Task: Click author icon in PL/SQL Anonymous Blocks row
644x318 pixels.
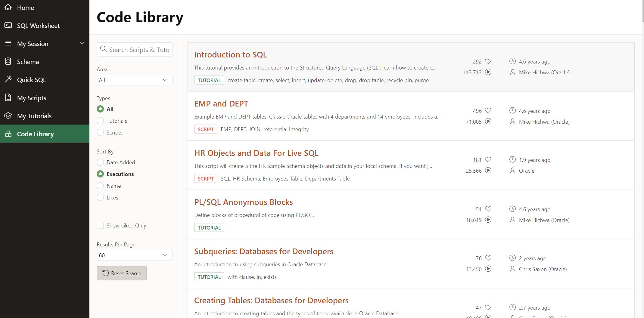Action: (512, 220)
